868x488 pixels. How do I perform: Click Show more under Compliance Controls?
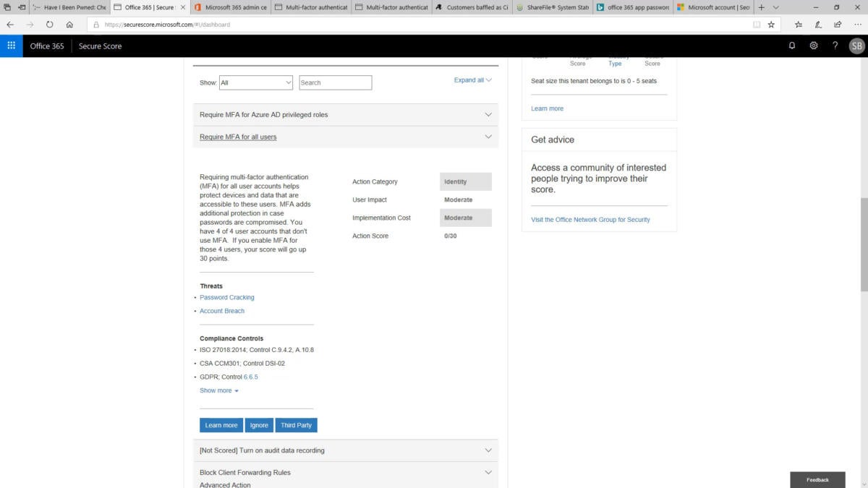click(x=219, y=390)
